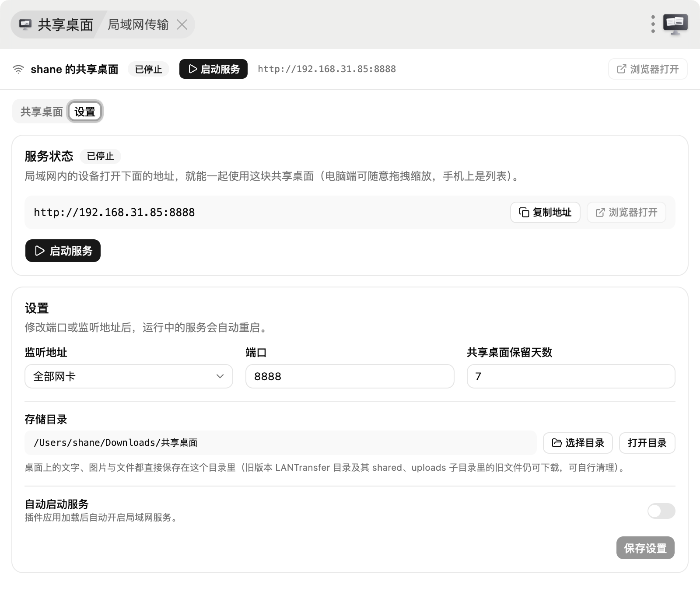Click header 浏览器打开 button
This screenshot has width=700, height=609.
(x=647, y=69)
